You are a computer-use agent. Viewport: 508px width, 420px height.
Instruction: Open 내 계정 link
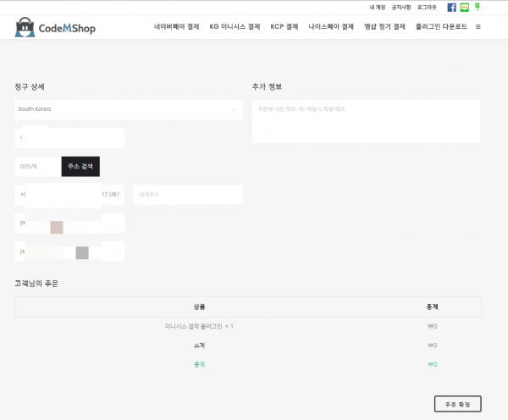coord(378,8)
